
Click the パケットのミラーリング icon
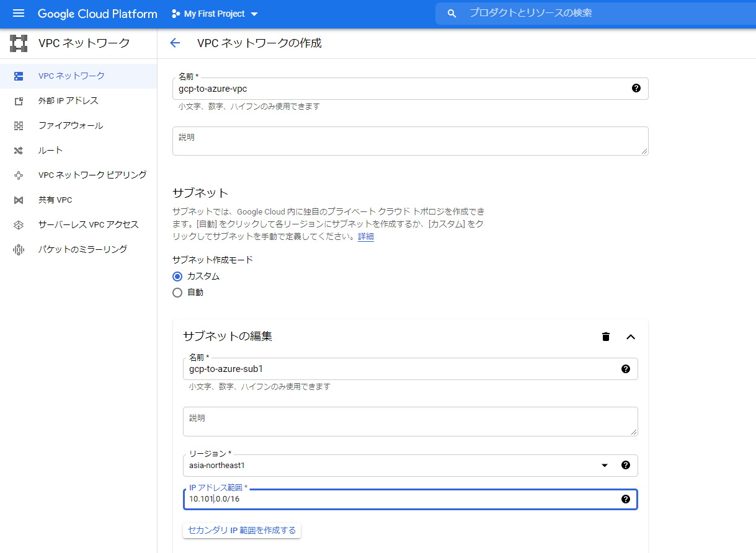tap(19, 250)
